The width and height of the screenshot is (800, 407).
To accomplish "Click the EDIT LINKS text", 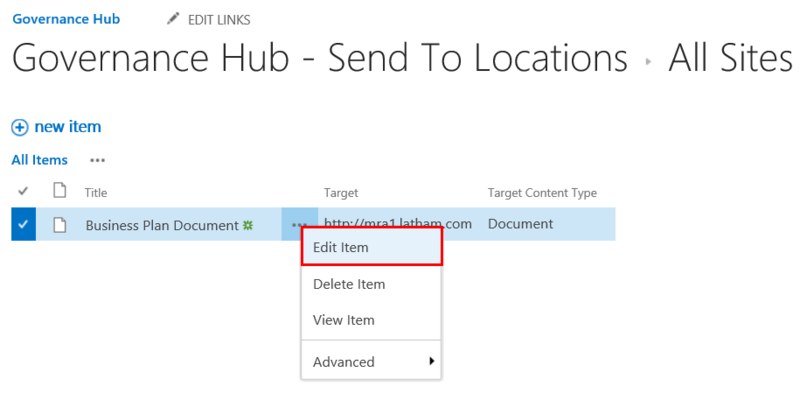I will click(219, 20).
